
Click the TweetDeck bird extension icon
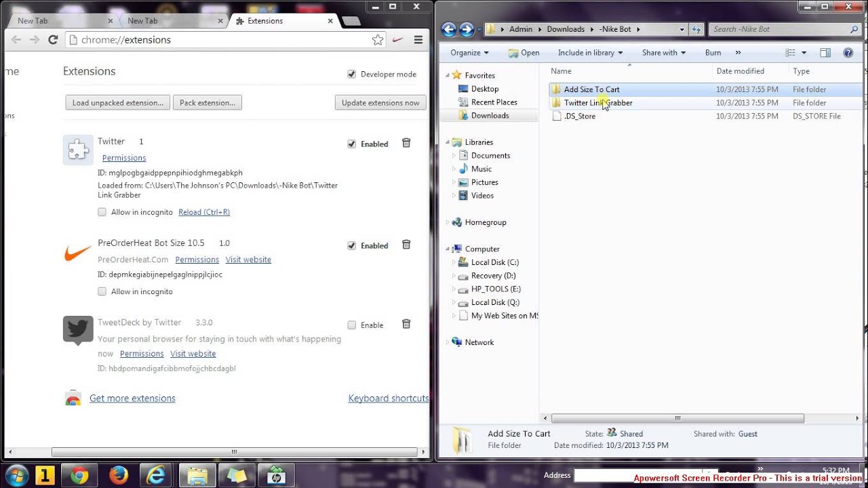[x=78, y=330]
